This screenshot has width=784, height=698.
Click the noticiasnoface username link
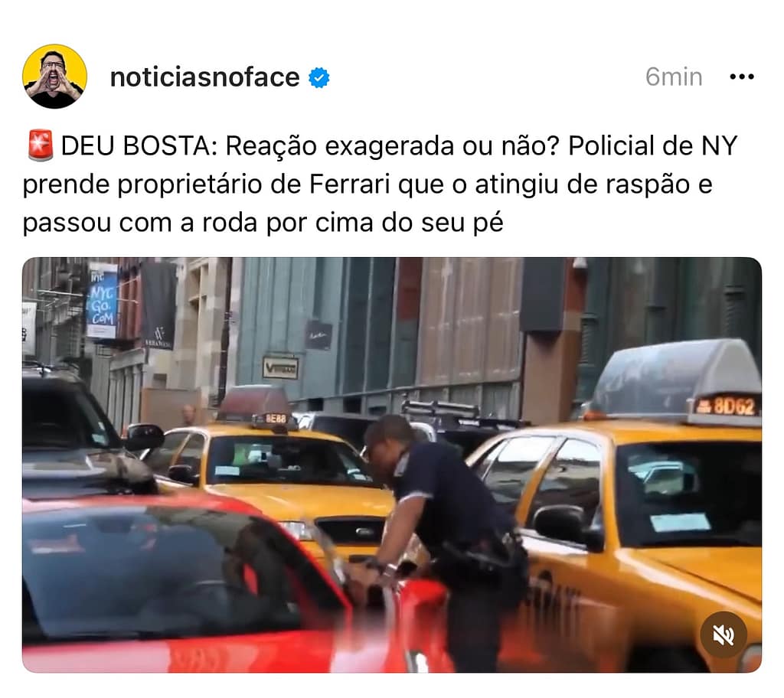click(x=204, y=77)
